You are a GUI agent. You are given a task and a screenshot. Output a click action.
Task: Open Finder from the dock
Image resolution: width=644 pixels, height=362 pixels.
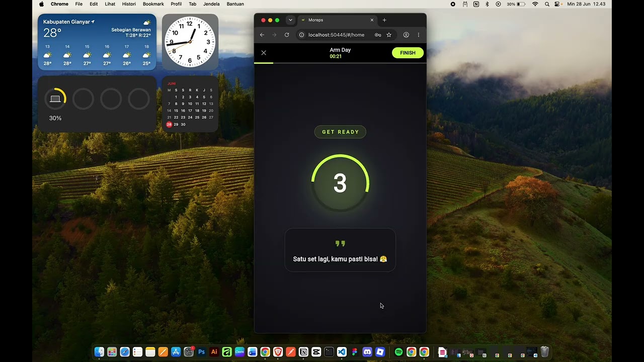(99, 352)
